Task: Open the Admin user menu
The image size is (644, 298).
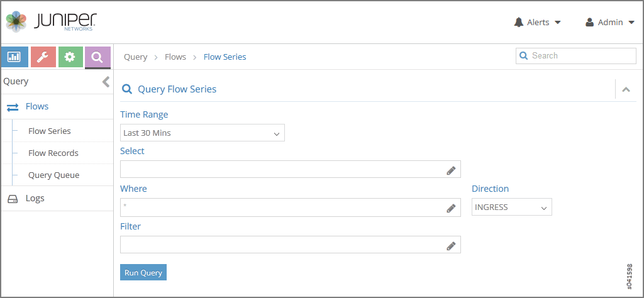Action: 609,23
